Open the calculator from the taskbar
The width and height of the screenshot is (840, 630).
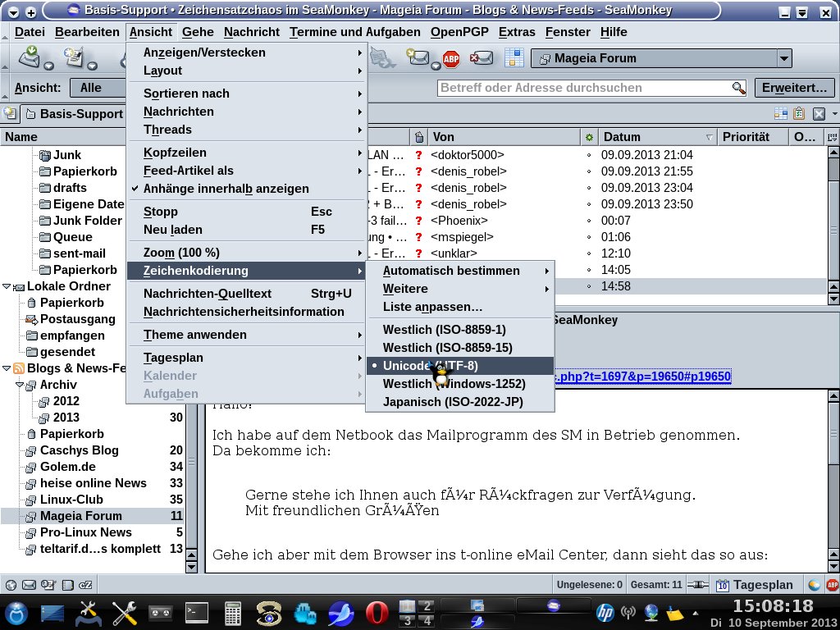(232, 614)
